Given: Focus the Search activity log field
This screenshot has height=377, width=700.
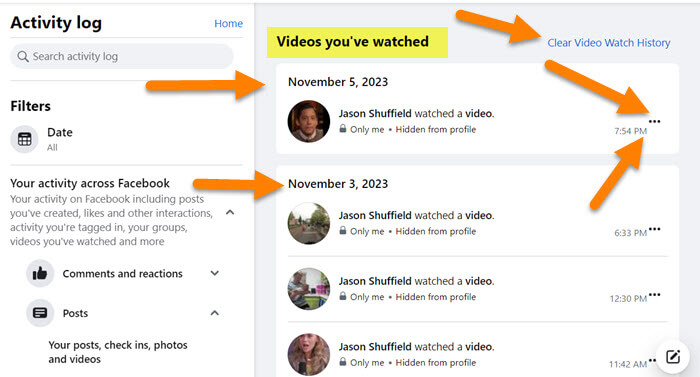Looking at the screenshot, I should 121,56.
